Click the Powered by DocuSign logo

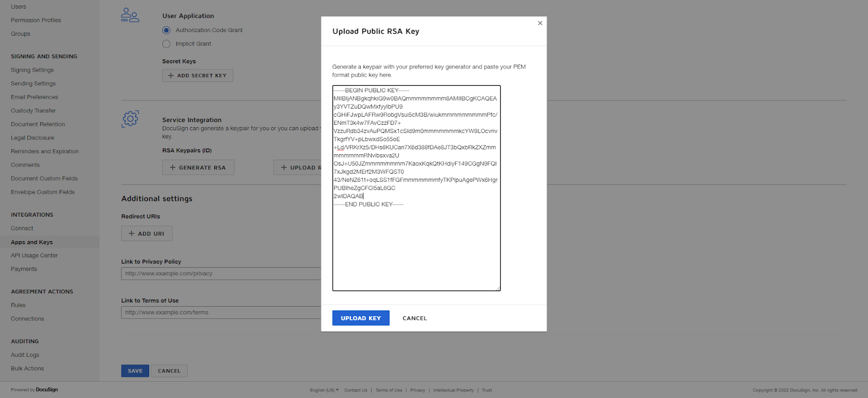pos(34,390)
